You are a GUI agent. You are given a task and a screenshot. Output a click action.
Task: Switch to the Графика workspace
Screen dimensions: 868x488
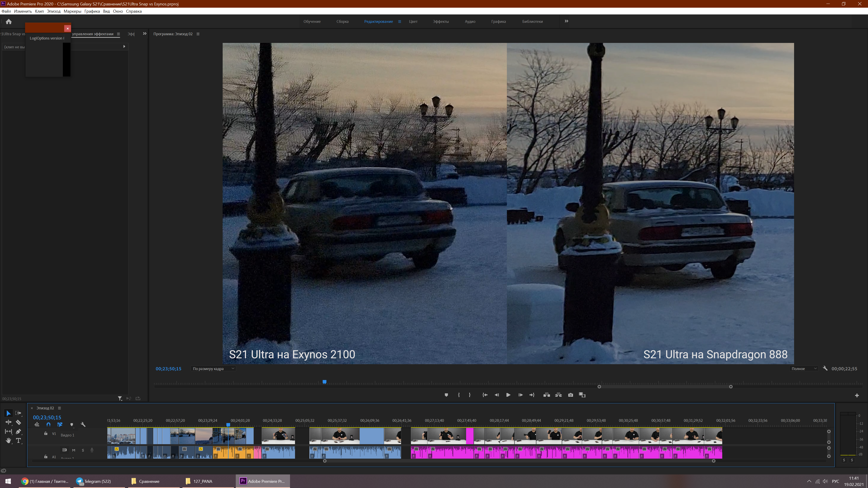point(498,21)
